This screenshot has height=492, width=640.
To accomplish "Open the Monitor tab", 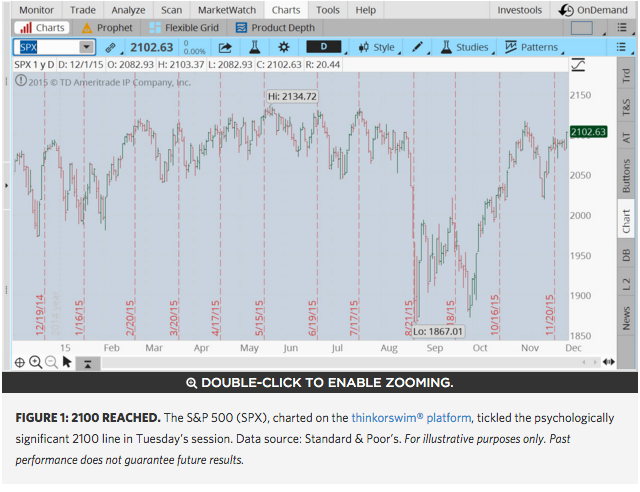I will (36, 10).
